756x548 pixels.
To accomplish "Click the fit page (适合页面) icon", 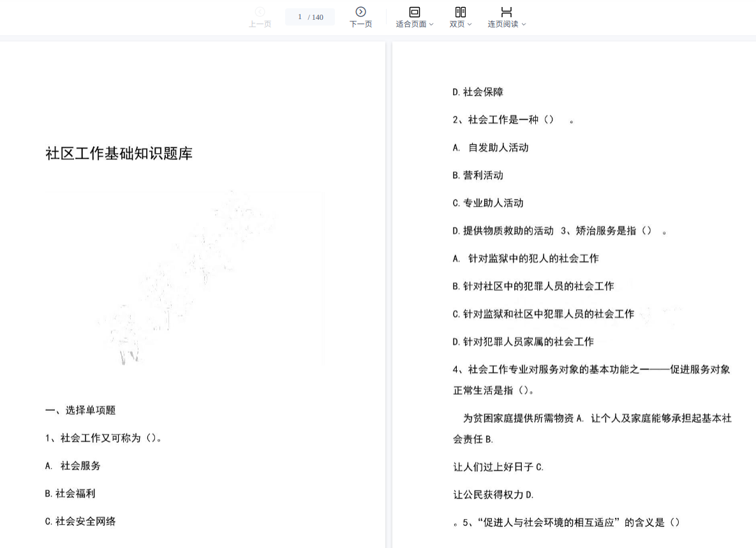I will (x=414, y=11).
